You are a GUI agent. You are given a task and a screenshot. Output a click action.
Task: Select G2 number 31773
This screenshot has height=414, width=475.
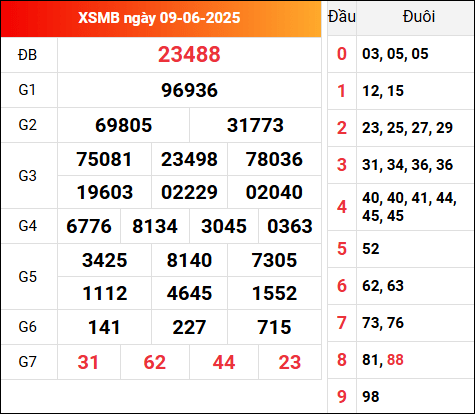tap(255, 125)
